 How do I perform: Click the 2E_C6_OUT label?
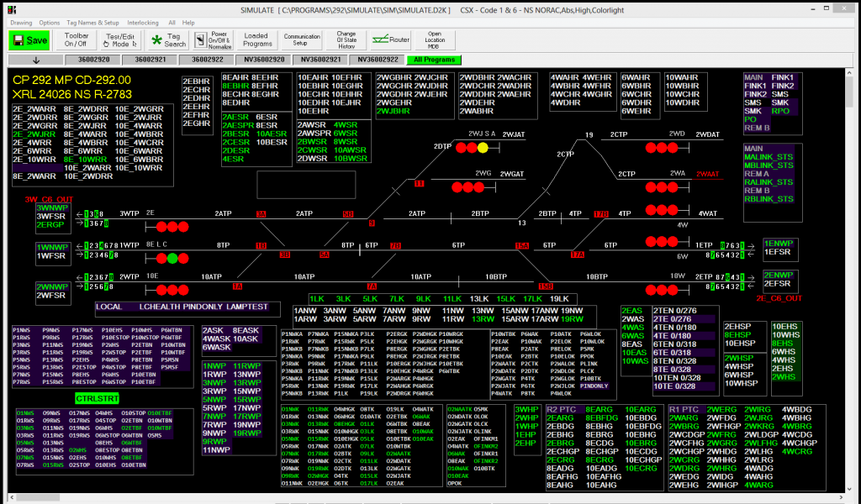[779, 298]
